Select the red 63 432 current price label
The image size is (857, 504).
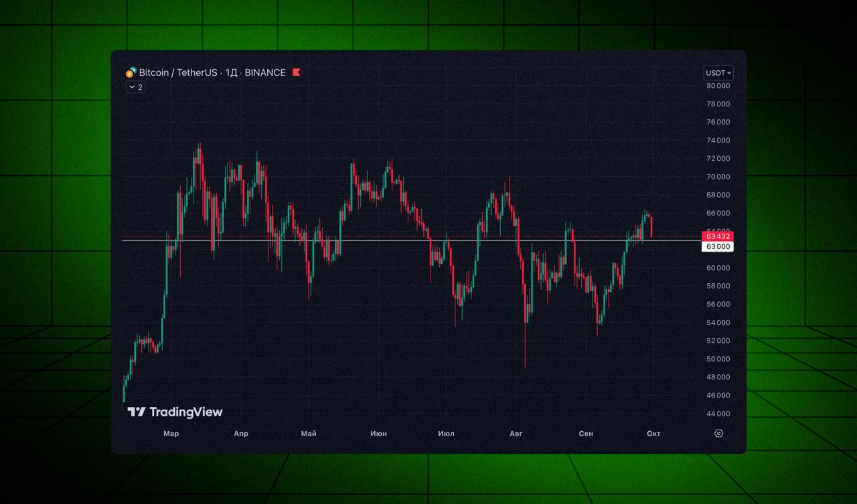718,236
